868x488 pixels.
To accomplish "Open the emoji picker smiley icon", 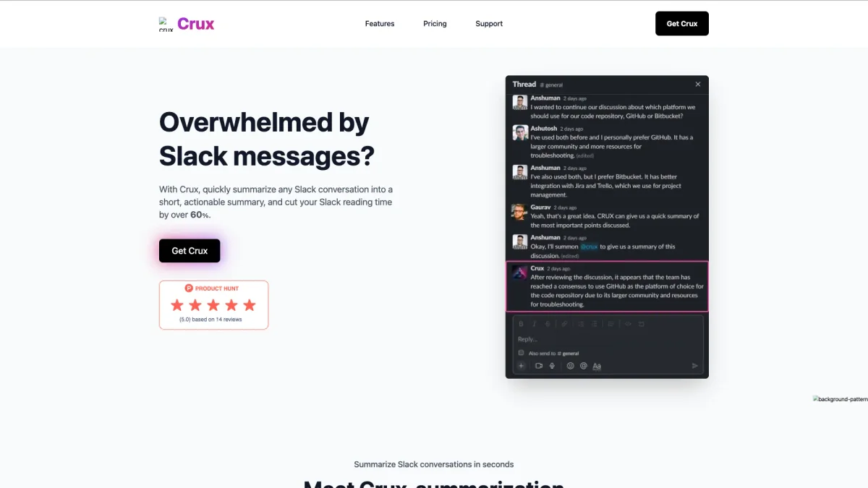I will [x=570, y=366].
